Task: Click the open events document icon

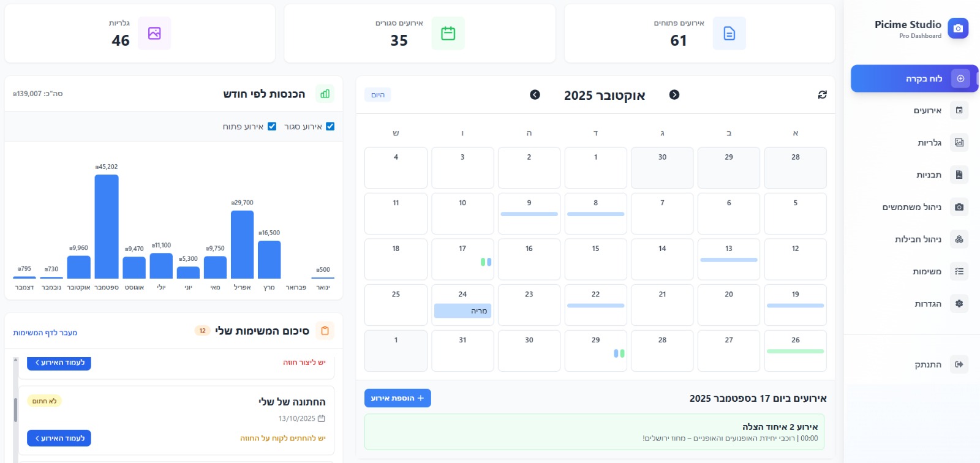Action: pos(729,33)
